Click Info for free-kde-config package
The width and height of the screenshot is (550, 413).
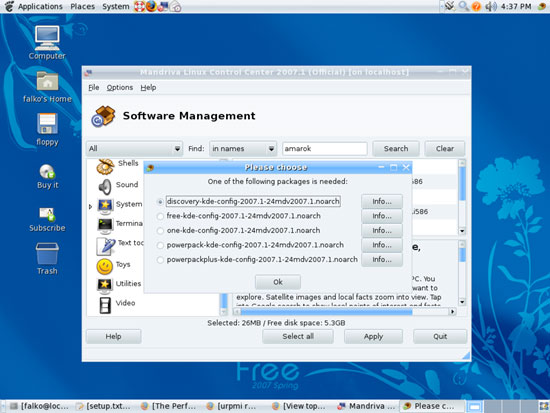pyautogui.click(x=382, y=216)
